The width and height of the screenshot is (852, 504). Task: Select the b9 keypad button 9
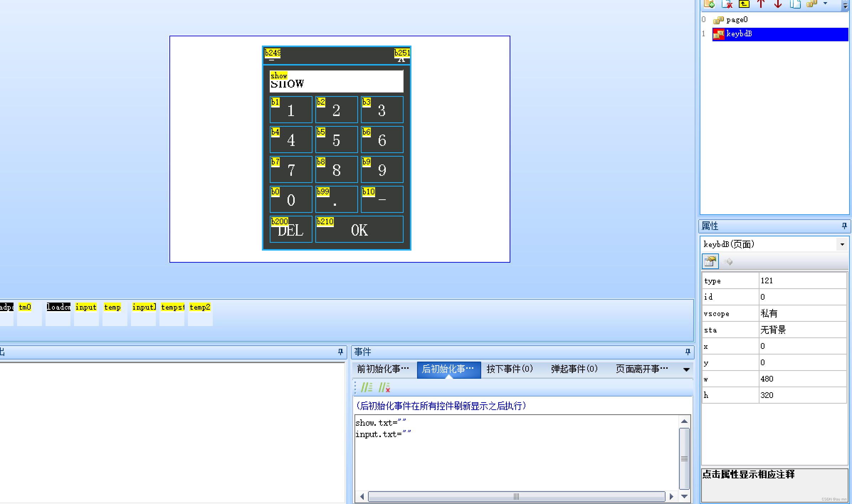coord(382,169)
